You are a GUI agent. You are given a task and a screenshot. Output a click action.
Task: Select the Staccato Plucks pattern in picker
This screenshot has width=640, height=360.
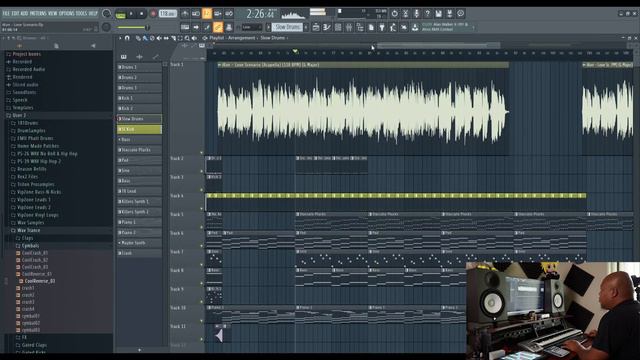139,150
